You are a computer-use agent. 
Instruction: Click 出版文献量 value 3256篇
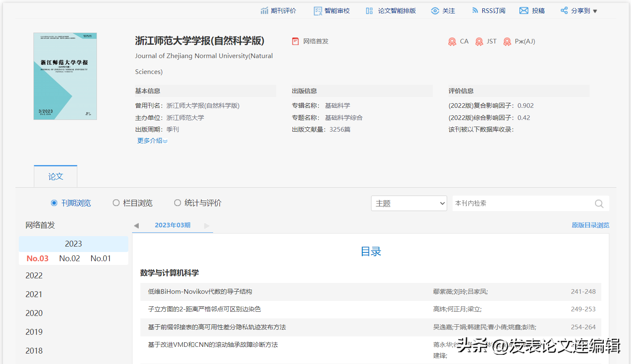click(340, 130)
